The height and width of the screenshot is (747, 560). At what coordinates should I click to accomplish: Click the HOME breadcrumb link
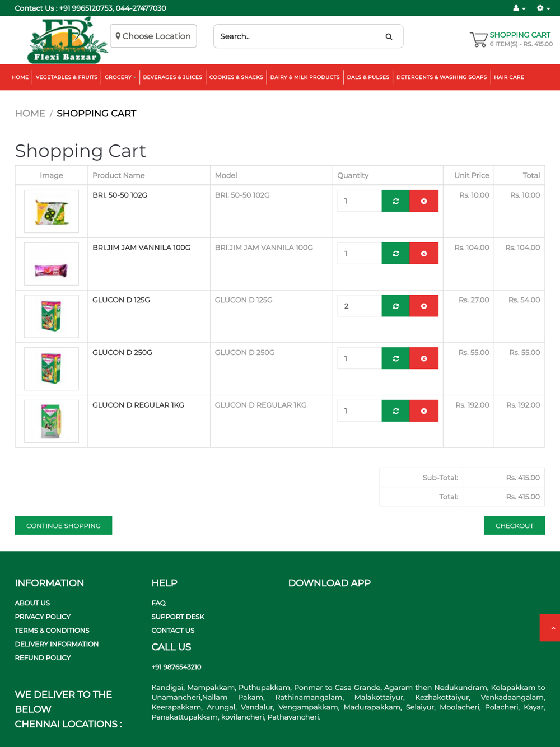coord(30,114)
